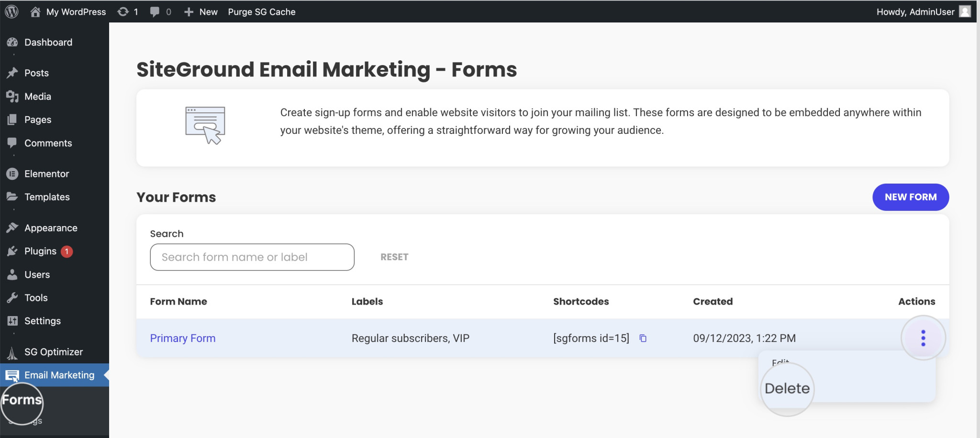Click the Shortcodes column header

pos(581,302)
